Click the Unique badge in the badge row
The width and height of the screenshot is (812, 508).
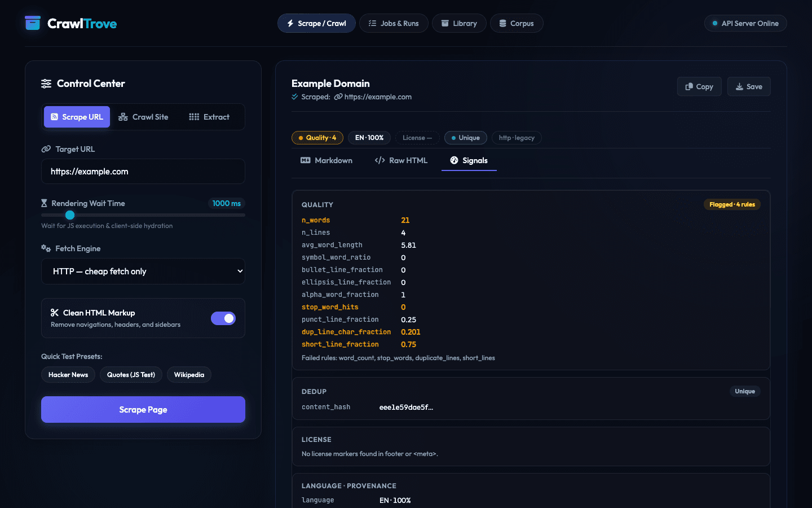point(466,138)
